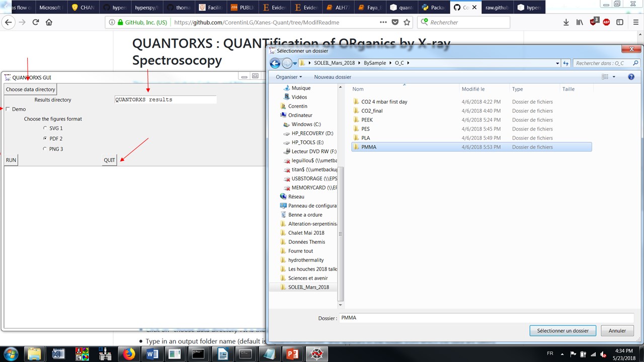Image resolution: width=644 pixels, height=362 pixels.
Task: Click the volume icon in system tray
Action: (x=603, y=354)
